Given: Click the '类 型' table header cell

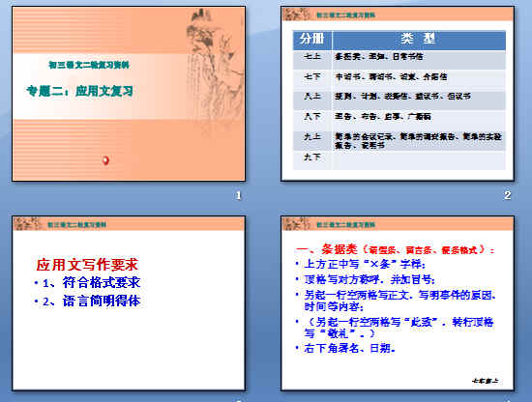Looking at the screenshot, I should tap(419, 39).
